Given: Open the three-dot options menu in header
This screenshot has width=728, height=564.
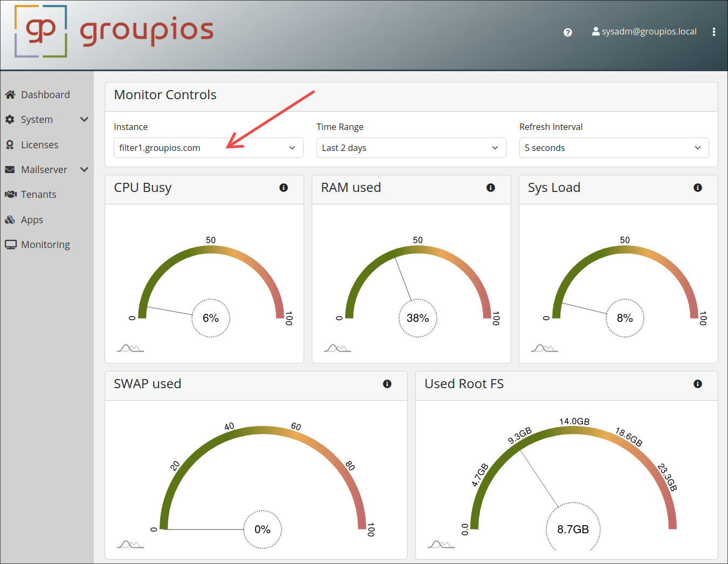Looking at the screenshot, I should click(713, 32).
